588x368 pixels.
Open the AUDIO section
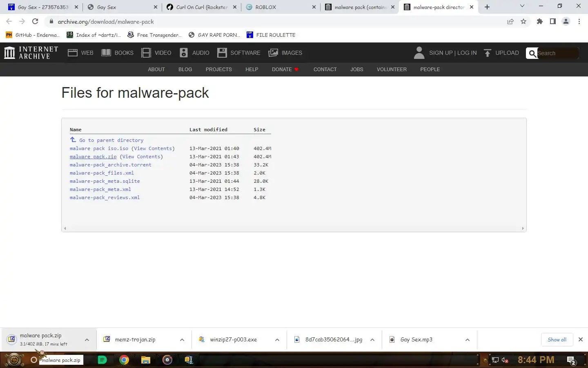[194, 53]
